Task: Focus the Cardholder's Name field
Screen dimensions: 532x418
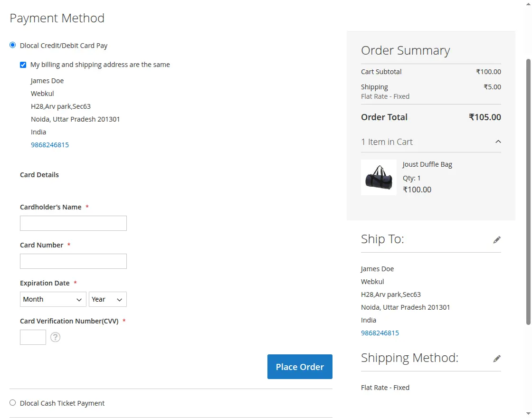Action: [73, 223]
